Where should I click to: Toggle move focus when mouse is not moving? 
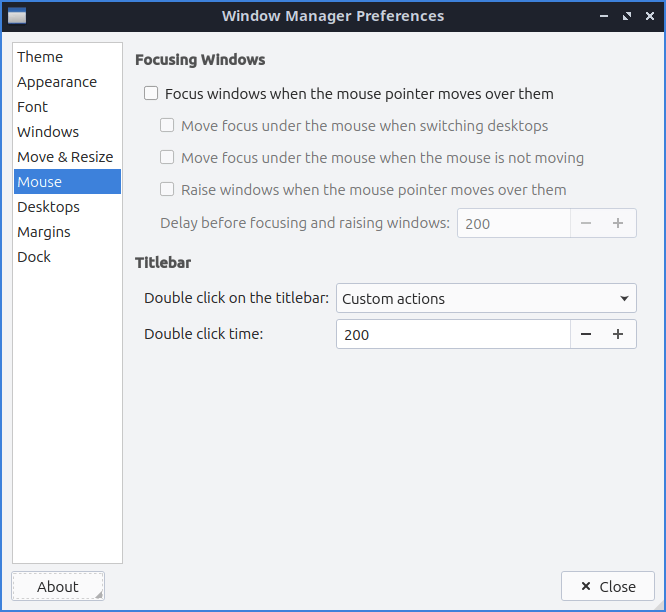click(168, 157)
